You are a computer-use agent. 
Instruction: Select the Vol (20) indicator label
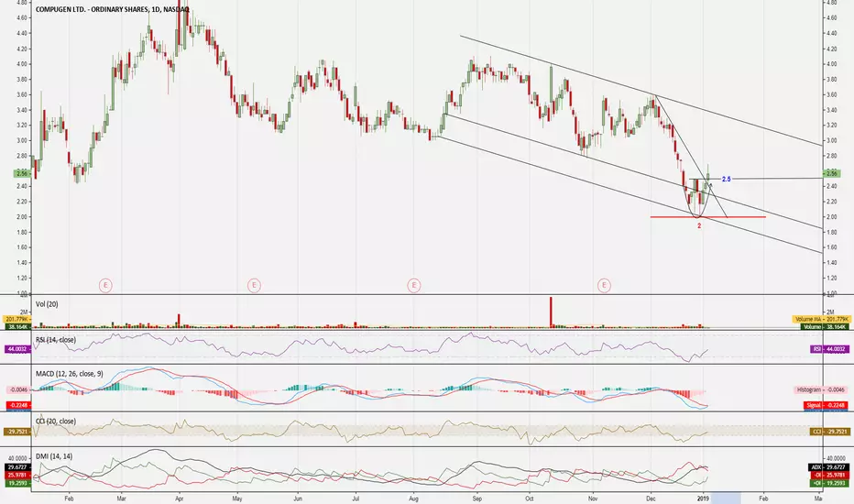click(47, 304)
